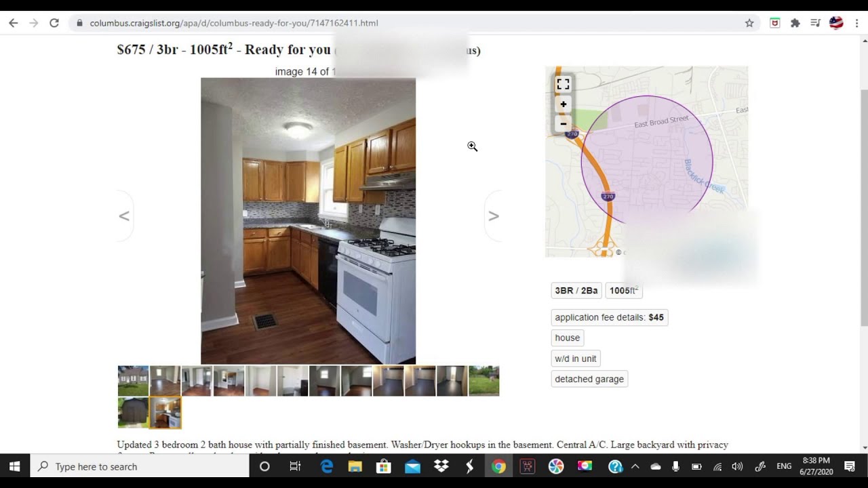Open the media control playlist icon
The width and height of the screenshot is (868, 488).
pyautogui.click(x=816, y=23)
